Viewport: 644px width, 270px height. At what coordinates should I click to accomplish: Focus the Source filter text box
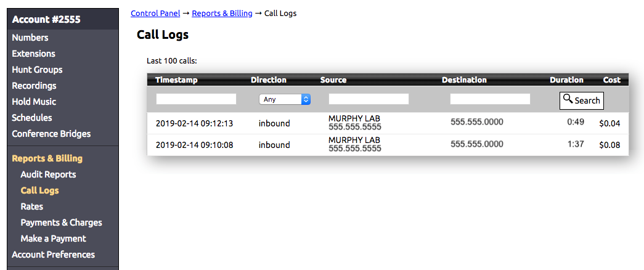coord(369,99)
